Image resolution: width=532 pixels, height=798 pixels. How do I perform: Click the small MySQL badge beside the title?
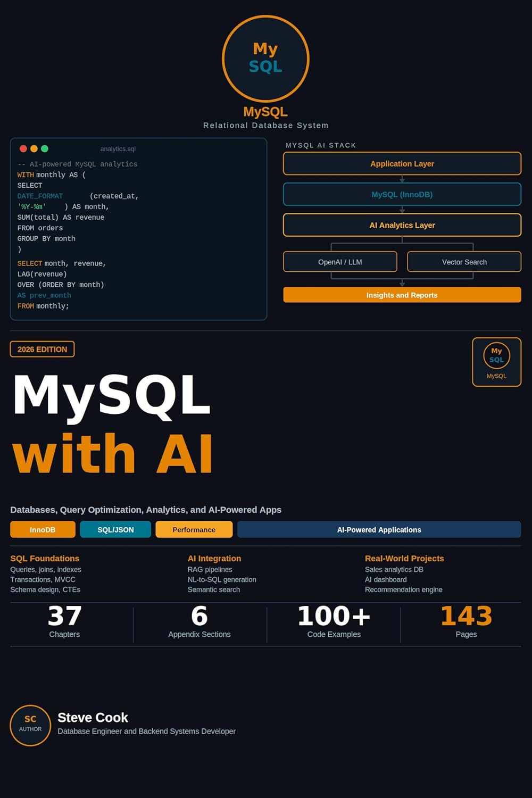coord(496,362)
